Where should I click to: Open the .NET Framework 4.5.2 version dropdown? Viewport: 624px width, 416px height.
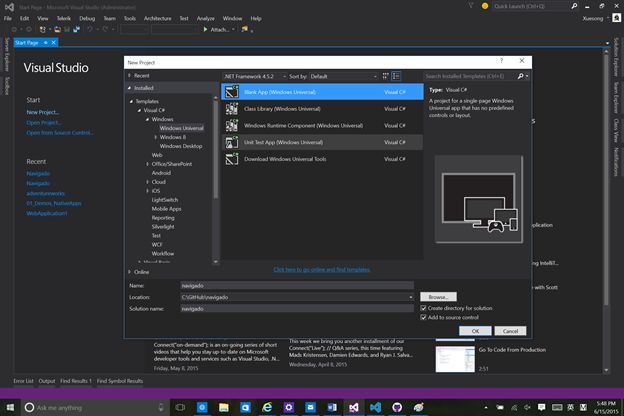coord(254,76)
